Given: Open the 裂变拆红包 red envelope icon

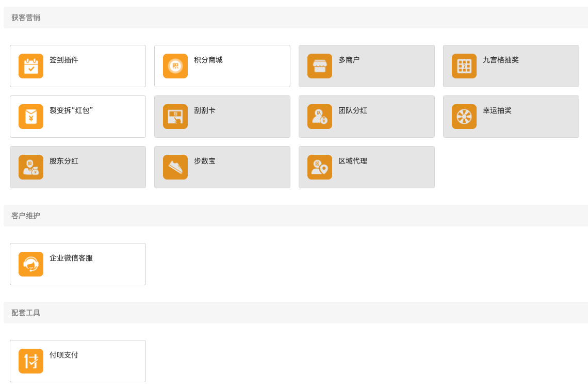Looking at the screenshot, I should (31, 117).
